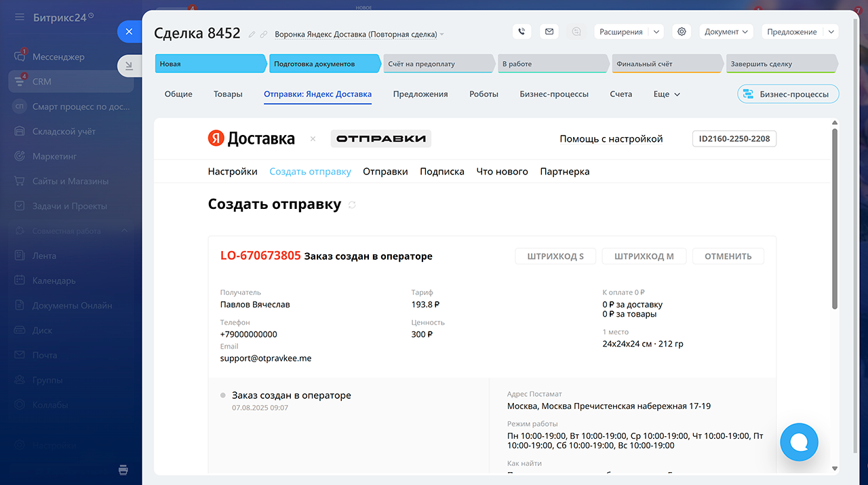The width and height of the screenshot is (868, 485).
Task: Click pencil icon to edit deal title
Action: coord(252,34)
